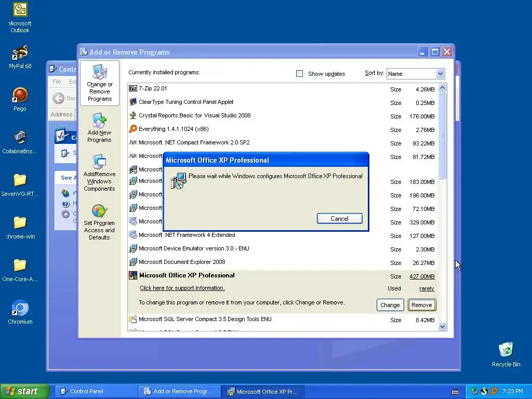Viewport: 532px width, 399px height.
Task: Switch to the Control Panel taskbar button
Action: tap(96, 392)
